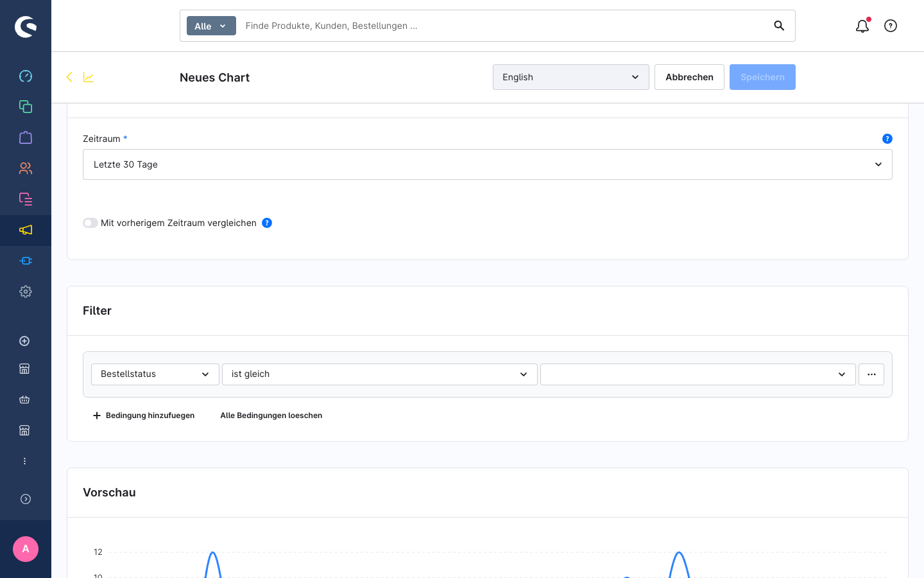Viewport: 924px width, 578px height.
Task: Open the Content layout icon in sidebar
Action: [26, 199]
